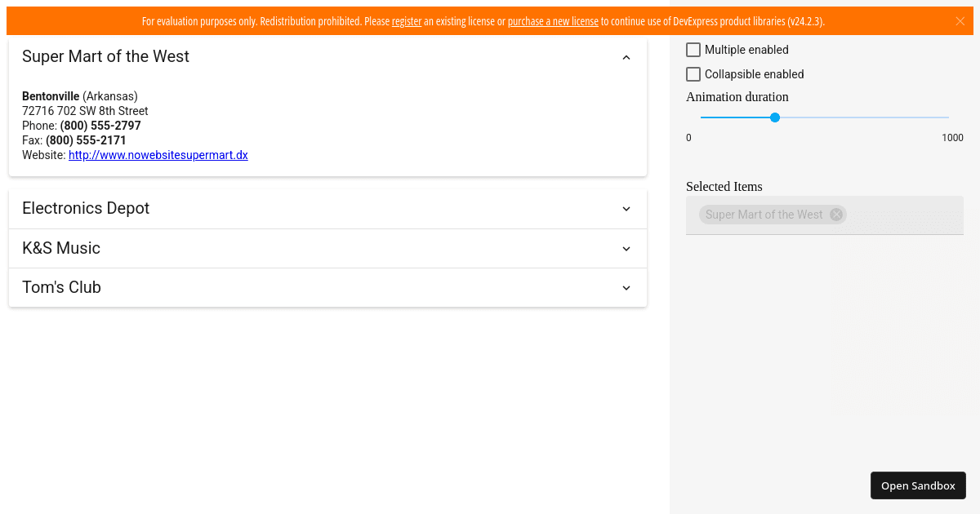Click the Electronics Depot chevron arrow
The height and width of the screenshot is (514, 980).
tap(626, 209)
